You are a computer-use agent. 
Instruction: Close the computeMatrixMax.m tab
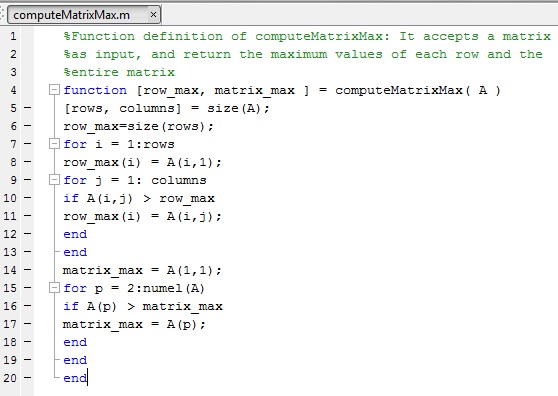pos(153,15)
